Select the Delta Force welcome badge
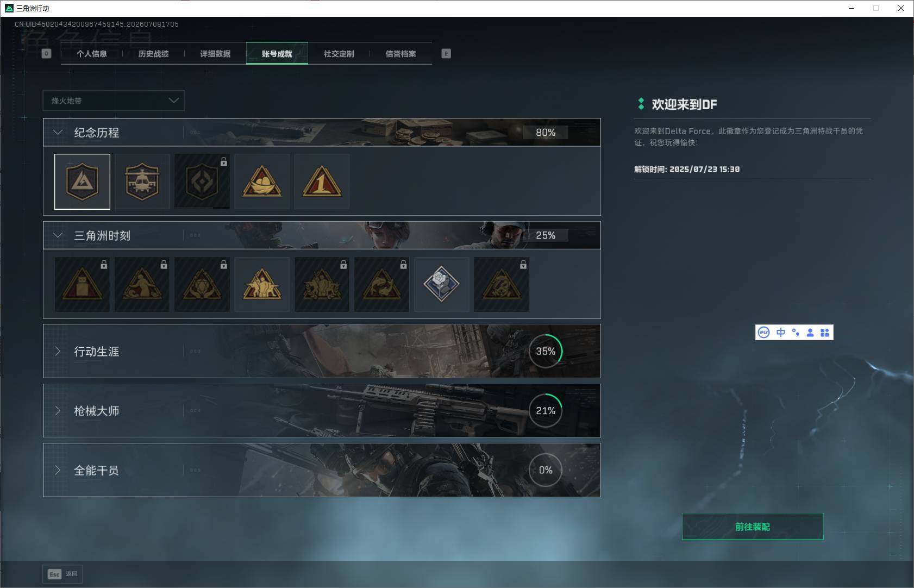 coord(82,182)
